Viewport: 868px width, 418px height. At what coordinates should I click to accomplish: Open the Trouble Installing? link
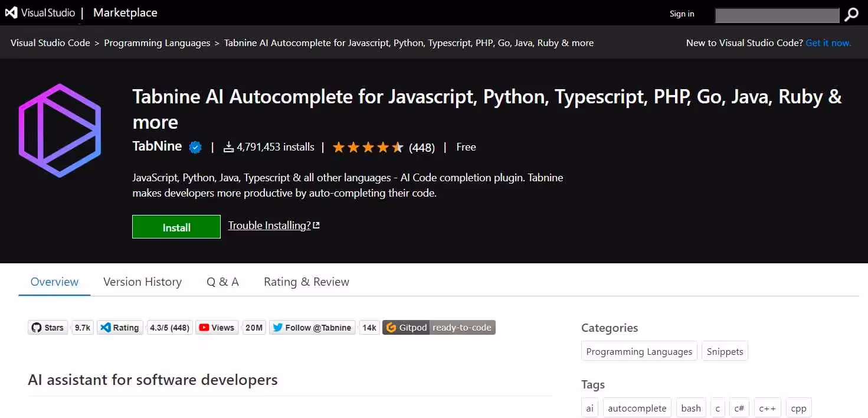point(274,225)
